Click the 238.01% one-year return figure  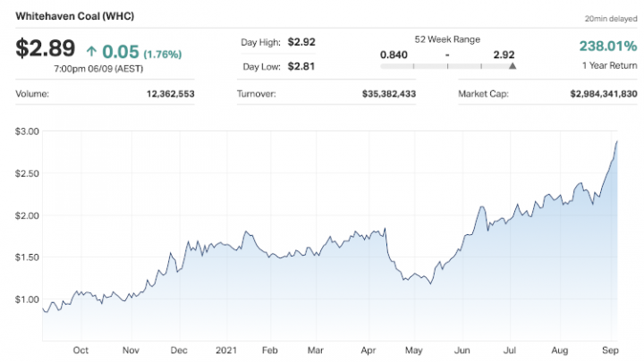(x=608, y=46)
